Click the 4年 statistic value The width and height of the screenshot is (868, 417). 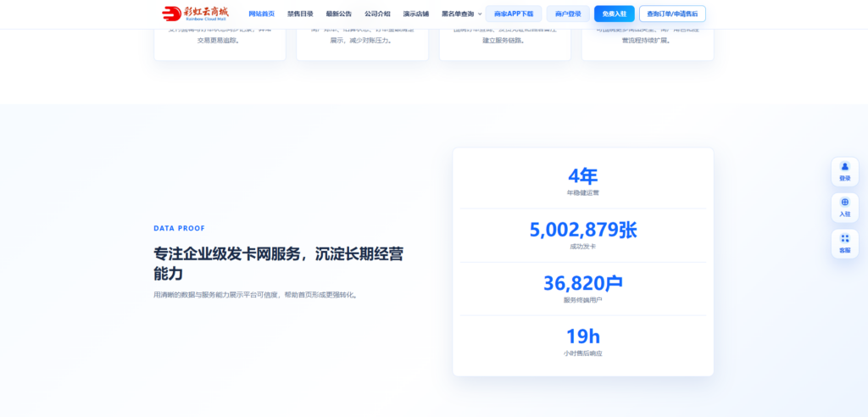583,176
